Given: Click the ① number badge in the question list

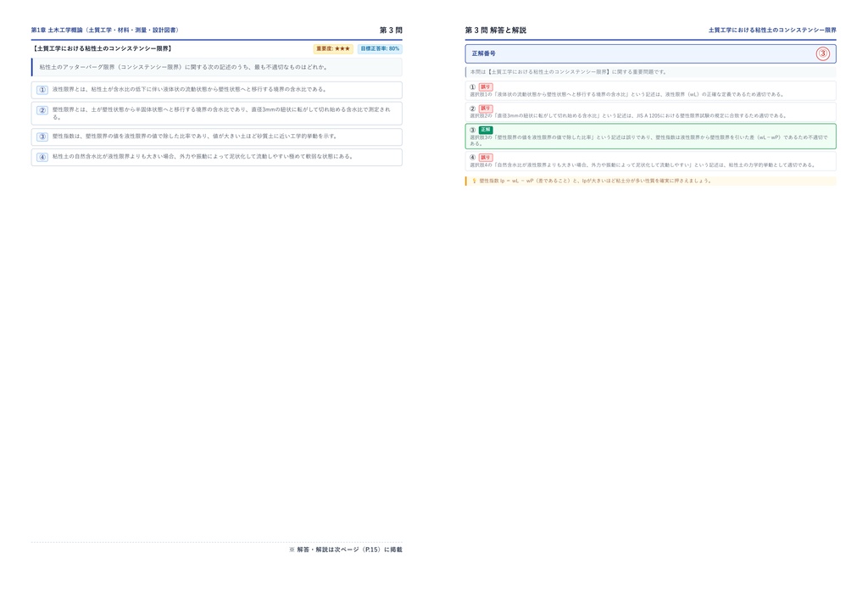Looking at the screenshot, I should click(42, 90).
